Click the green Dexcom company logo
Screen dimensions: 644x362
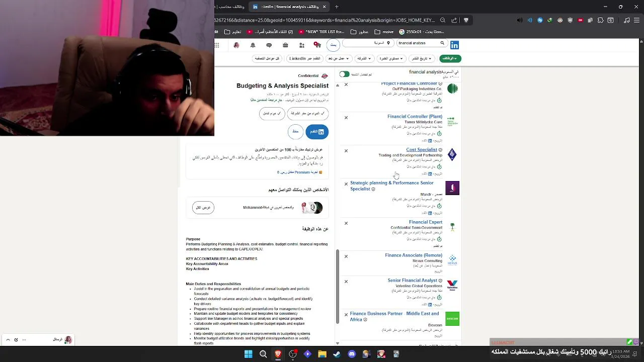tap(452, 318)
